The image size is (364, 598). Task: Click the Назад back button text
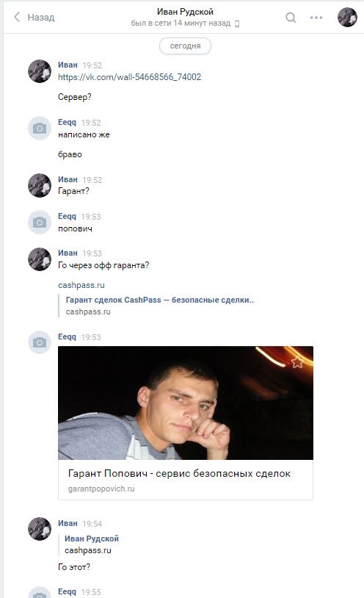click(x=41, y=17)
